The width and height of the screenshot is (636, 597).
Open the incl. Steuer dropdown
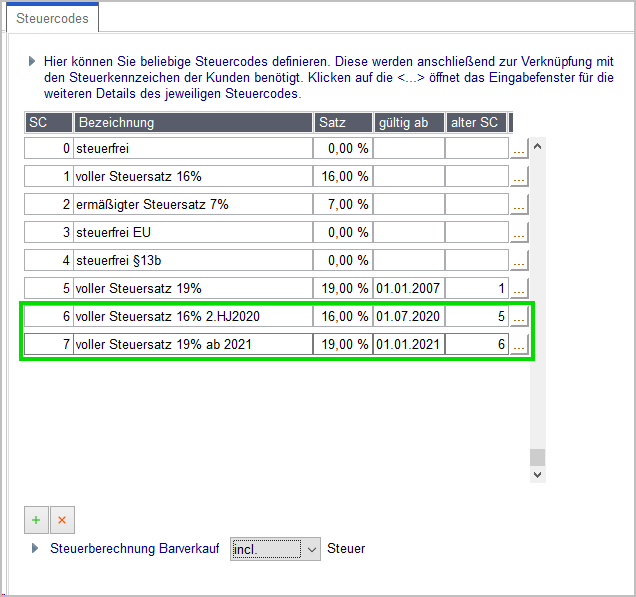click(275, 549)
